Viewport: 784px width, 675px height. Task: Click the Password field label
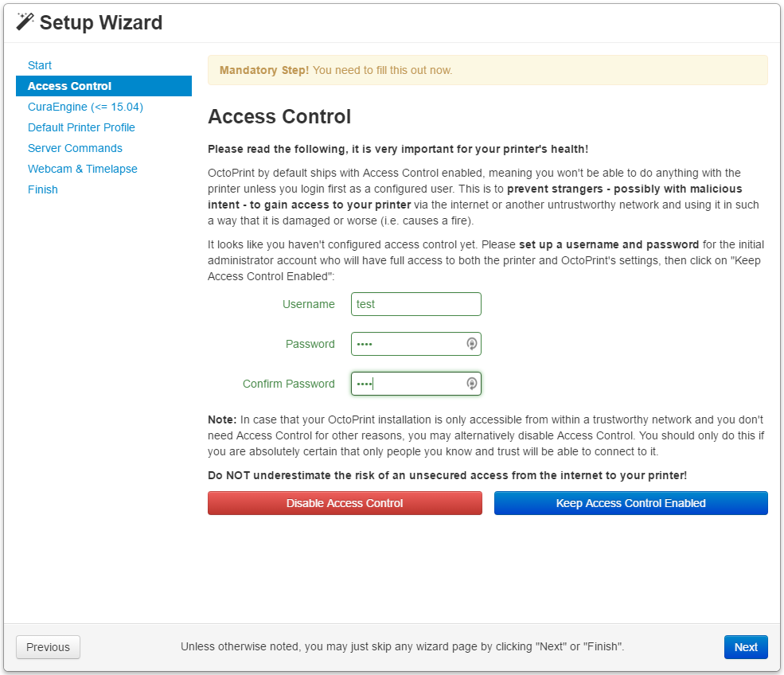pyautogui.click(x=310, y=344)
